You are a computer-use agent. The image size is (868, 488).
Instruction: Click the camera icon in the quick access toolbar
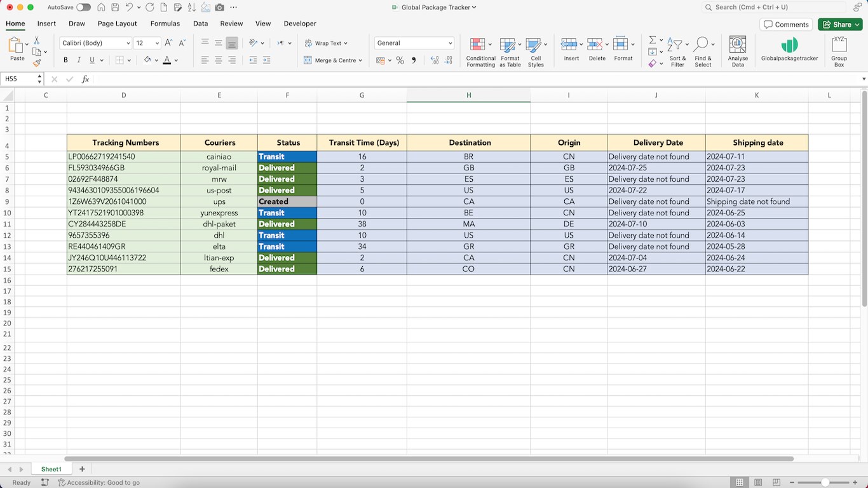click(219, 8)
